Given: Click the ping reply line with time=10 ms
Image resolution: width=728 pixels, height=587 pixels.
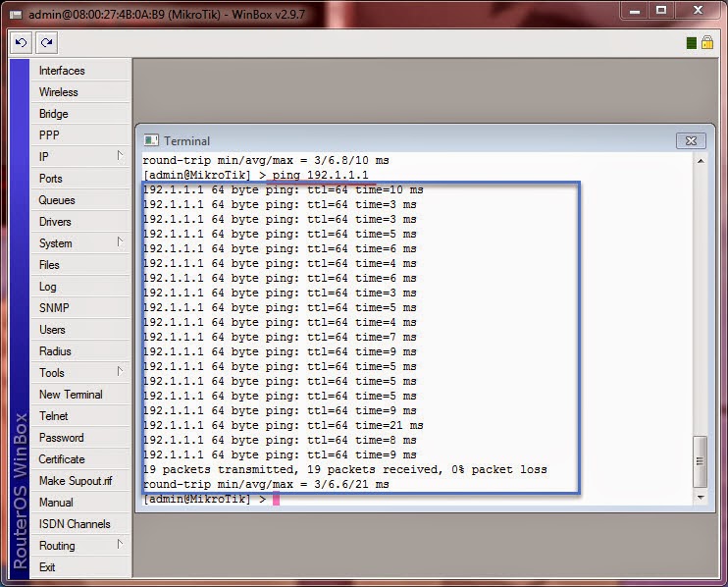Looking at the screenshot, I should 284,189.
